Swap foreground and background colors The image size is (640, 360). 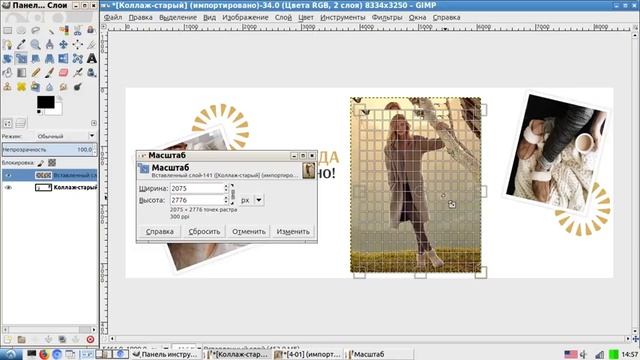60,98
